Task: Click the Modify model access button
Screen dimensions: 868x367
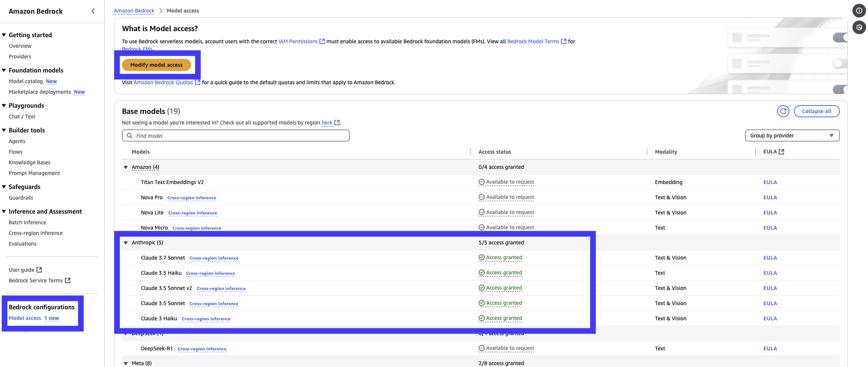Action: click(156, 65)
